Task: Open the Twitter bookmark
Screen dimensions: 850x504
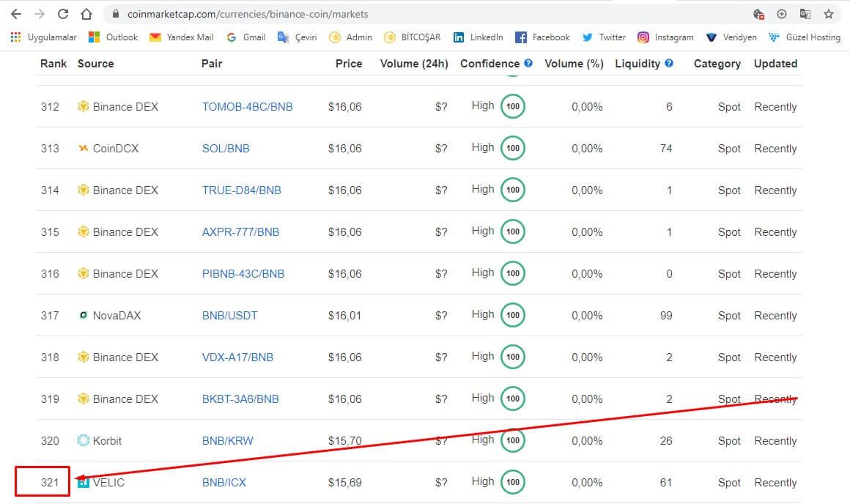Action: coord(604,37)
